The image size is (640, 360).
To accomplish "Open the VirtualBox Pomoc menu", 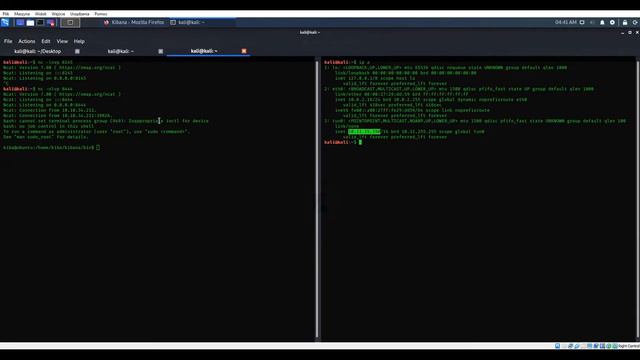I will pyautogui.click(x=101, y=14).
